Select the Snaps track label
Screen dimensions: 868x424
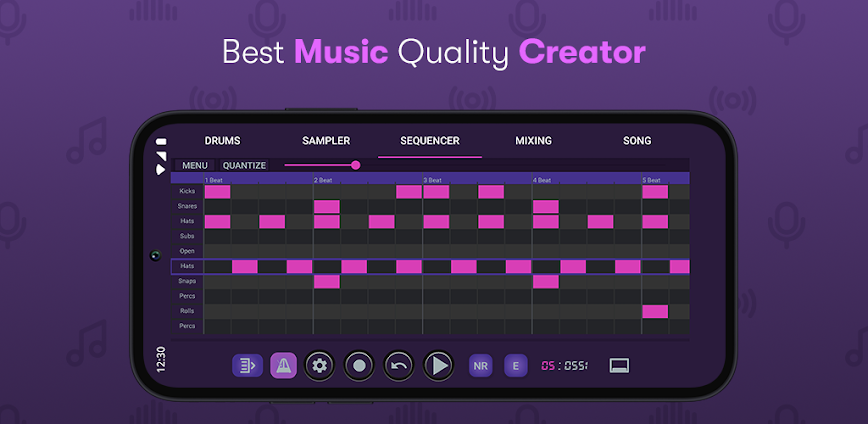pos(187,281)
